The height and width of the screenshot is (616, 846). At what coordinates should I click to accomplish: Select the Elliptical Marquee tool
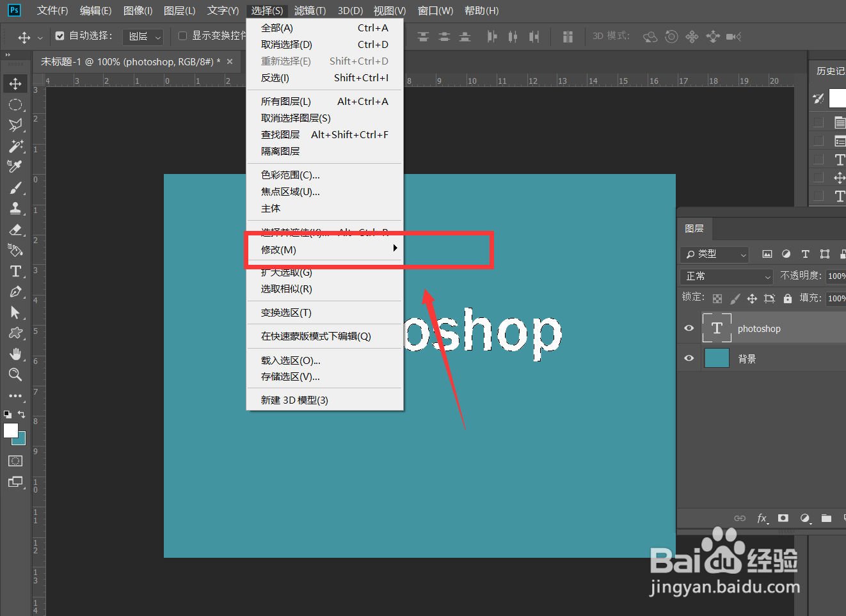[x=15, y=104]
